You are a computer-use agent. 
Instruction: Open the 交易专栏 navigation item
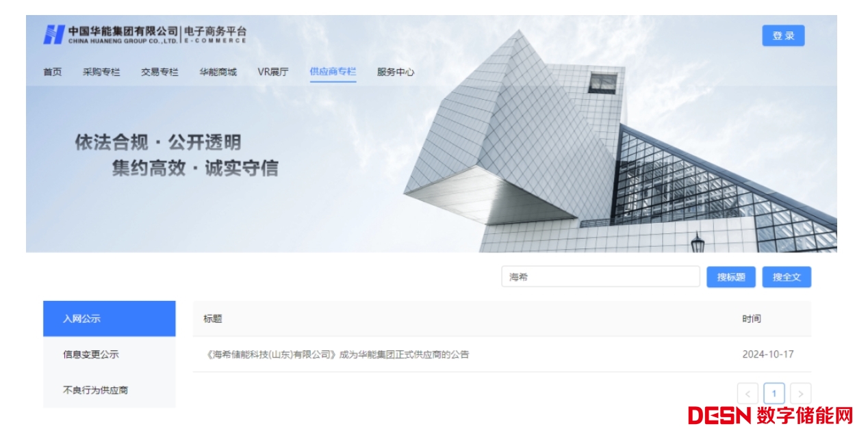click(x=159, y=72)
